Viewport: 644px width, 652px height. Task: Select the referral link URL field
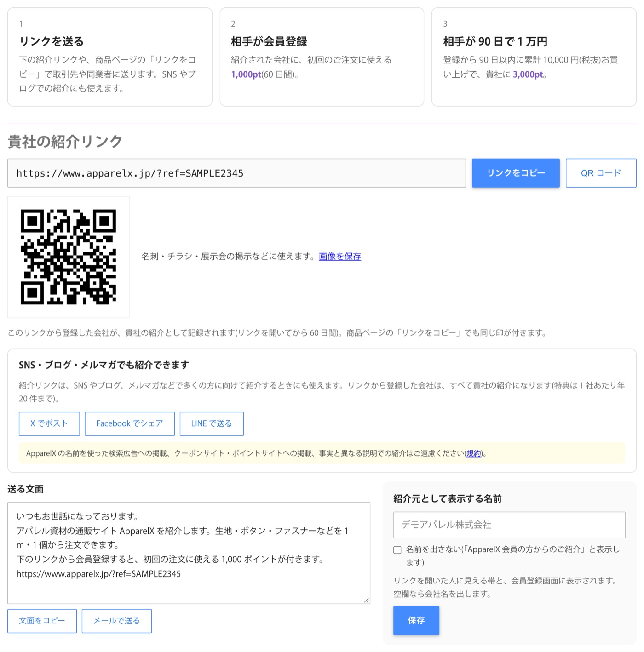click(236, 173)
